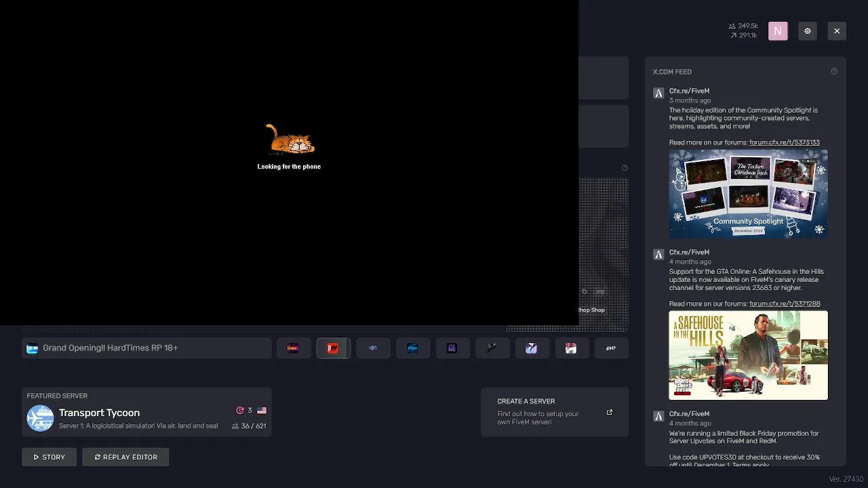Select the first promoted server icon with orange logo
The height and width of the screenshot is (488, 868).
click(293, 348)
